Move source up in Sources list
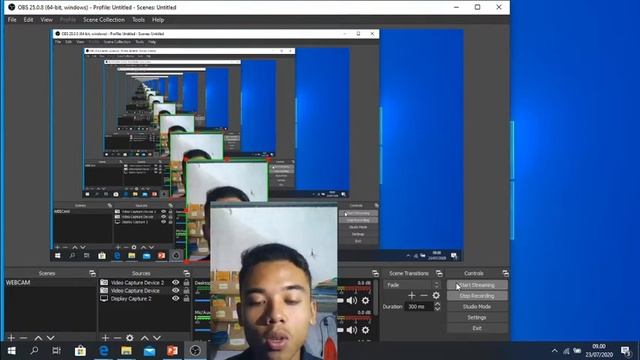Screen dimensions: 640x360 144,338
